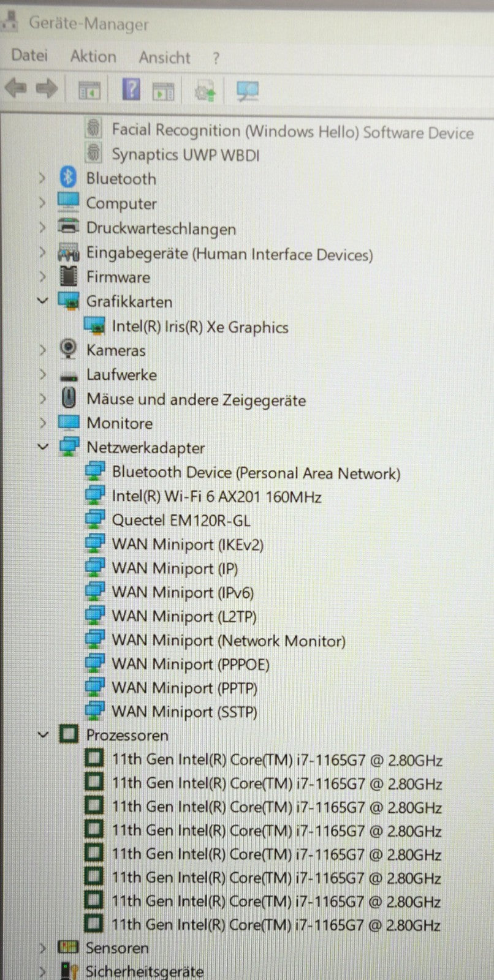
Task: Click the display icon beside Monitore
Action: coord(68,423)
